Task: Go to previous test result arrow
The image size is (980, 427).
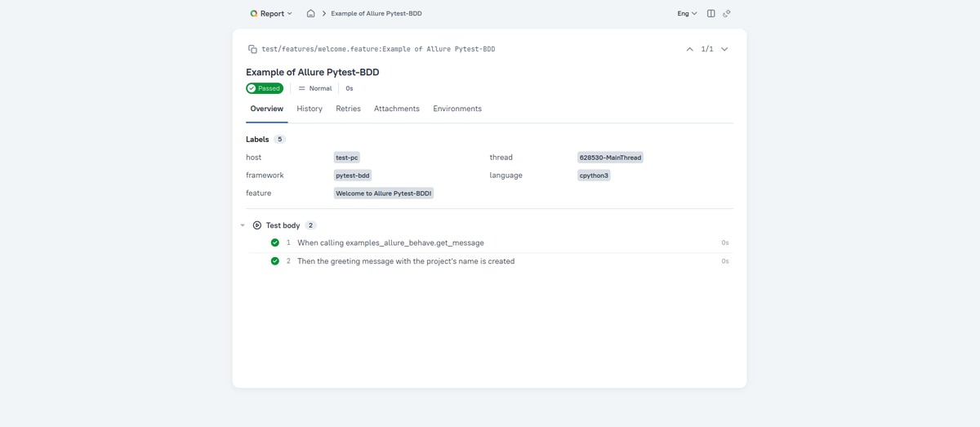Action: pyautogui.click(x=690, y=49)
